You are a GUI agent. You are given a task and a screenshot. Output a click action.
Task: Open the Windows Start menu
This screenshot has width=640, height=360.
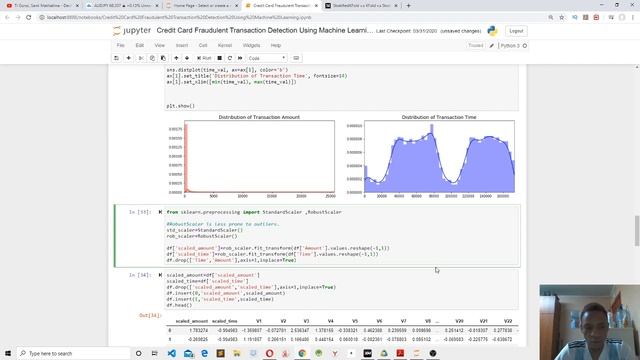click(8, 353)
